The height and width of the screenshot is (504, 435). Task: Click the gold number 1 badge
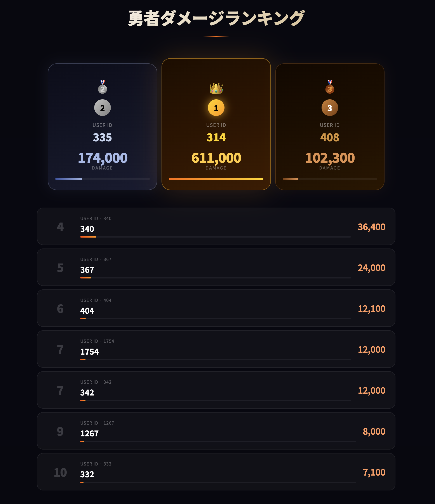(216, 108)
